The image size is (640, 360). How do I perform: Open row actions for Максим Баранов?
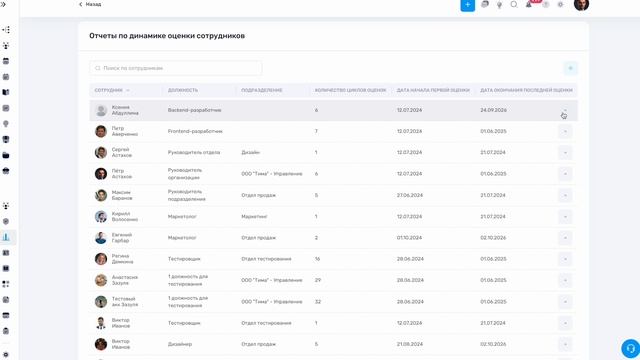[565, 195]
